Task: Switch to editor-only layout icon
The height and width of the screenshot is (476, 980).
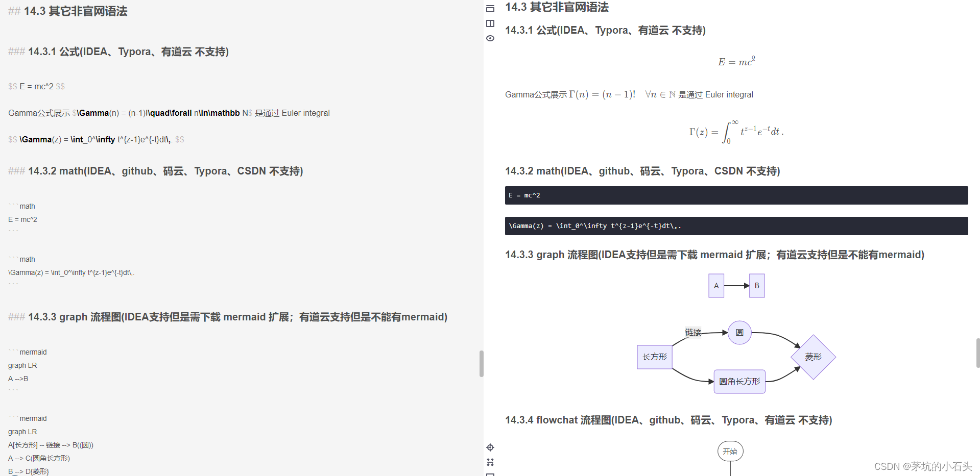Action: tap(490, 9)
